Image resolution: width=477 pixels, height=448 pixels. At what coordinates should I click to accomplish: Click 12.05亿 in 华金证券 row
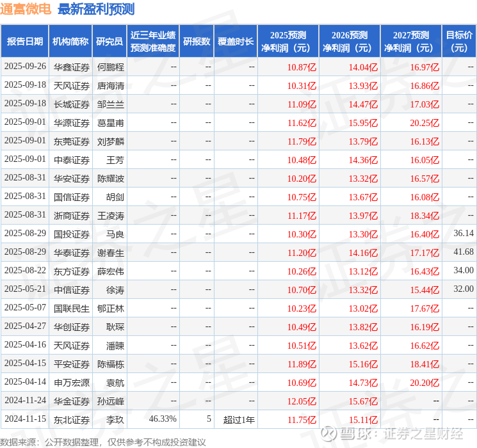302,401
